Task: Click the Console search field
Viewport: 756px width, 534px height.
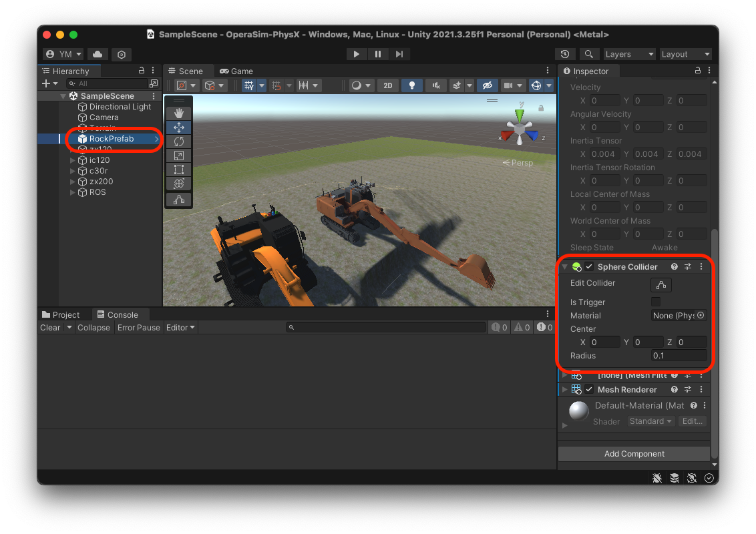Action: point(386,327)
